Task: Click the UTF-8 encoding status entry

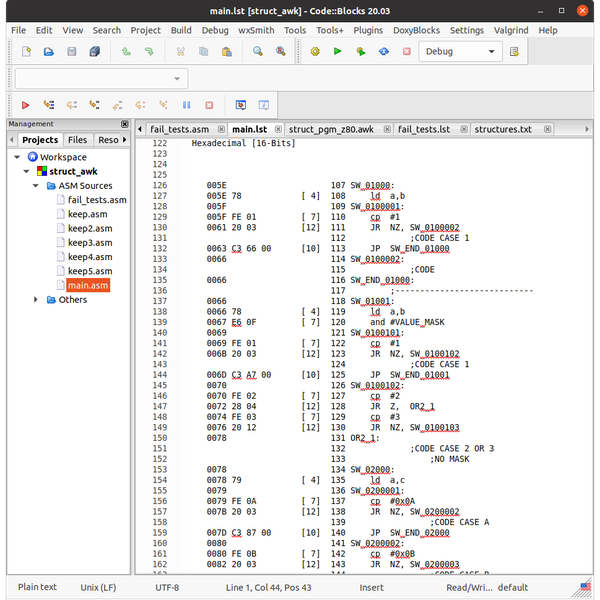Action: click(x=167, y=587)
